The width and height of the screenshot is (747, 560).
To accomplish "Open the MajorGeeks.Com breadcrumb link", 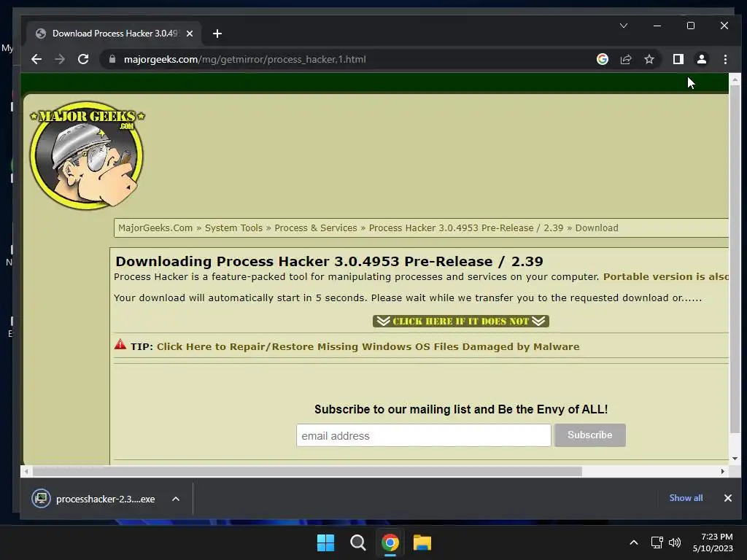I will point(155,227).
